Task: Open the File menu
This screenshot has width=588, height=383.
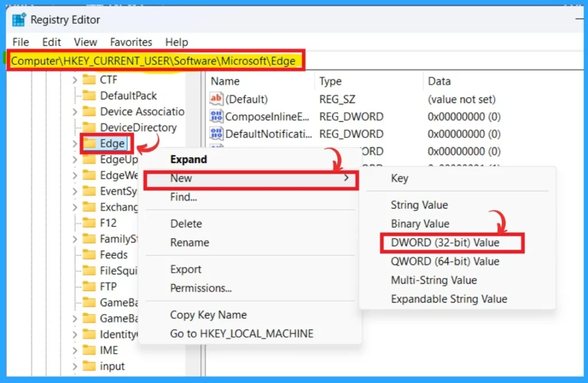Action: click(21, 42)
